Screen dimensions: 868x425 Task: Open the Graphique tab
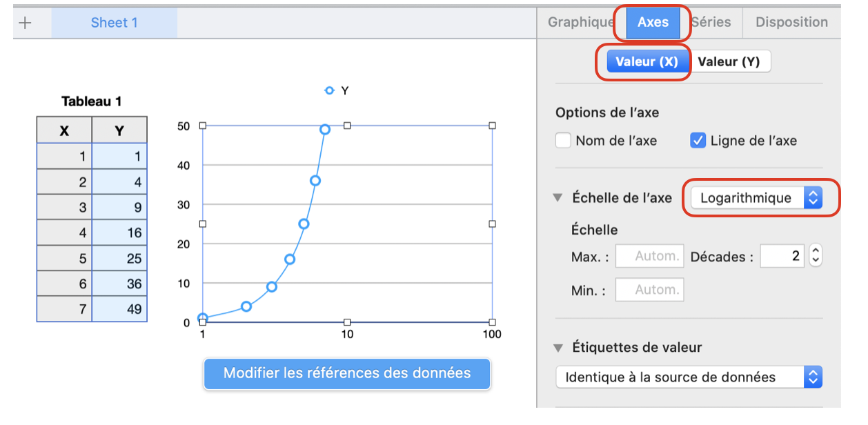580,22
